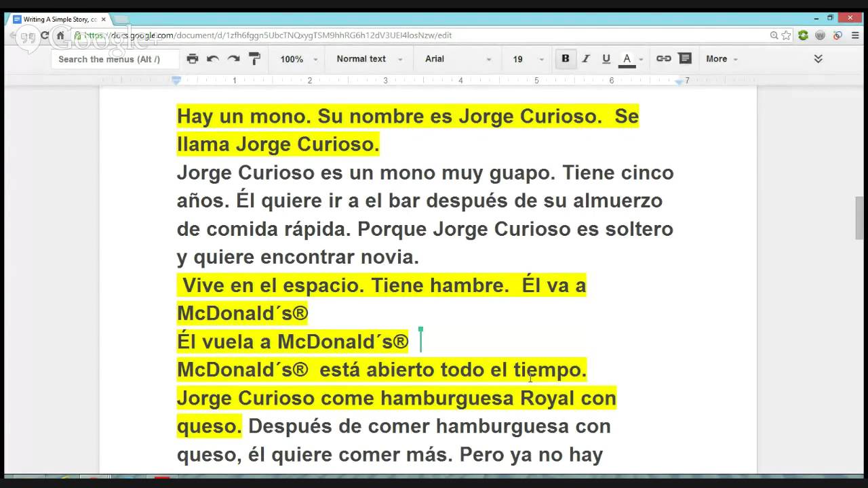868x488 pixels.
Task: Open the Arial font dropdown
Action: point(458,59)
